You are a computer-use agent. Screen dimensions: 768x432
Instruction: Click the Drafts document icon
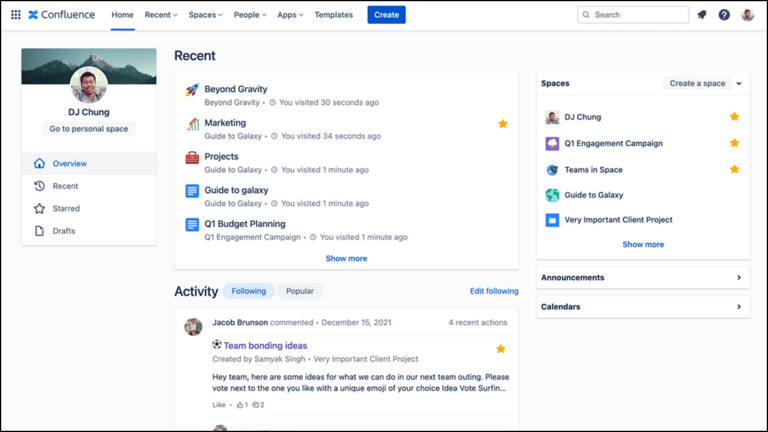click(39, 231)
